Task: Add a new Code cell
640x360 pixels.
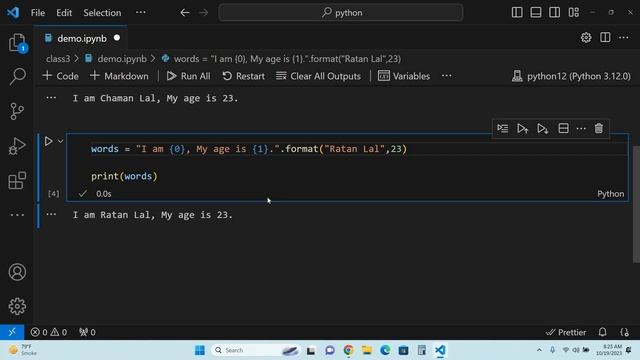Action: click(x=60, y=76)
